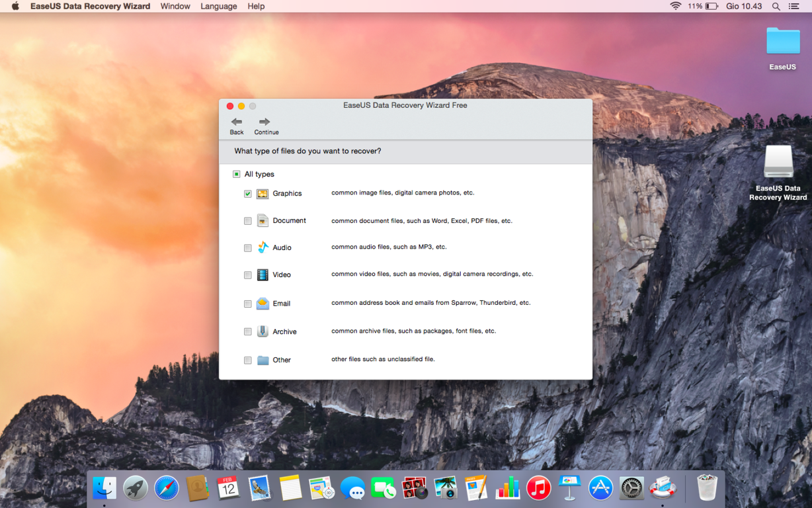Open Launchpad from the Dock
Viewport: 812px width, 508px height.
(136, 488)
